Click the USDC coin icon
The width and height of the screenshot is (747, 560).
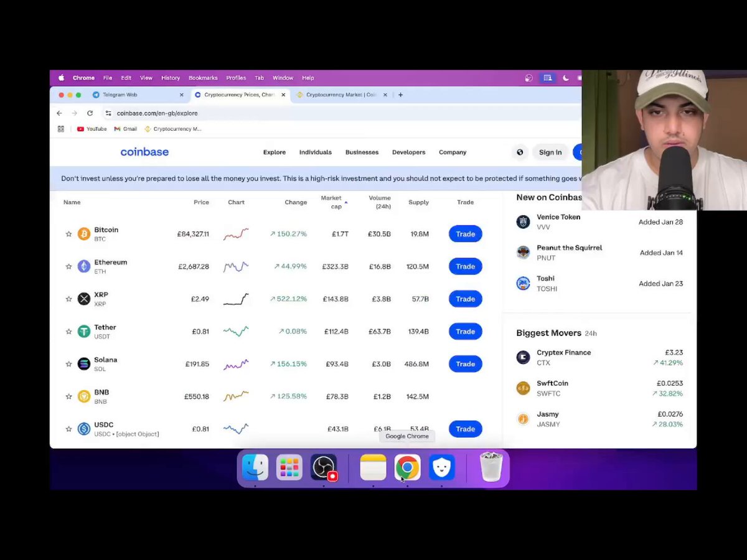[x=84, y=429]
